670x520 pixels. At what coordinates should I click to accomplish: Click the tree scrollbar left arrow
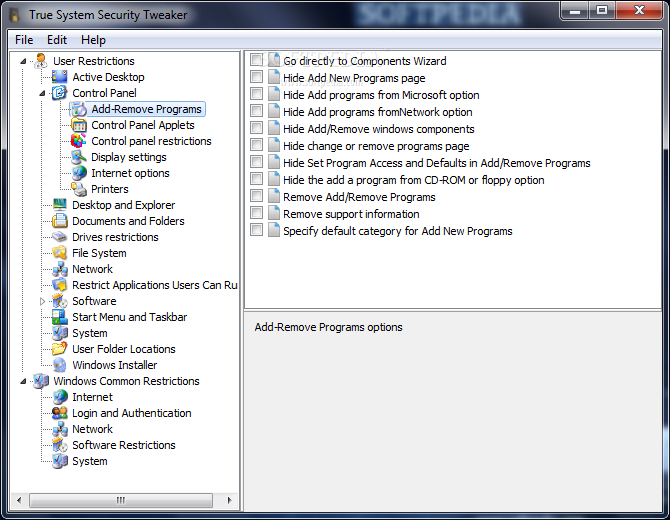click(18, 500)
